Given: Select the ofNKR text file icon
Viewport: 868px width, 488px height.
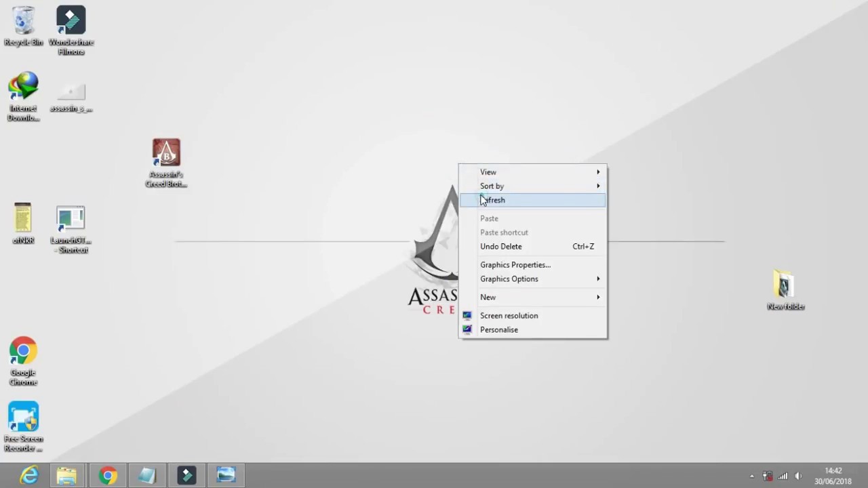Looking at the screenshot, I should (23, 223).
